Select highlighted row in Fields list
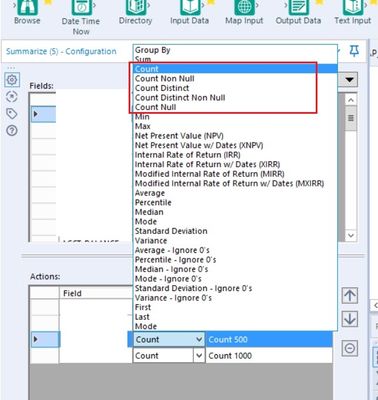378x400 pixels. coord(44,114)
